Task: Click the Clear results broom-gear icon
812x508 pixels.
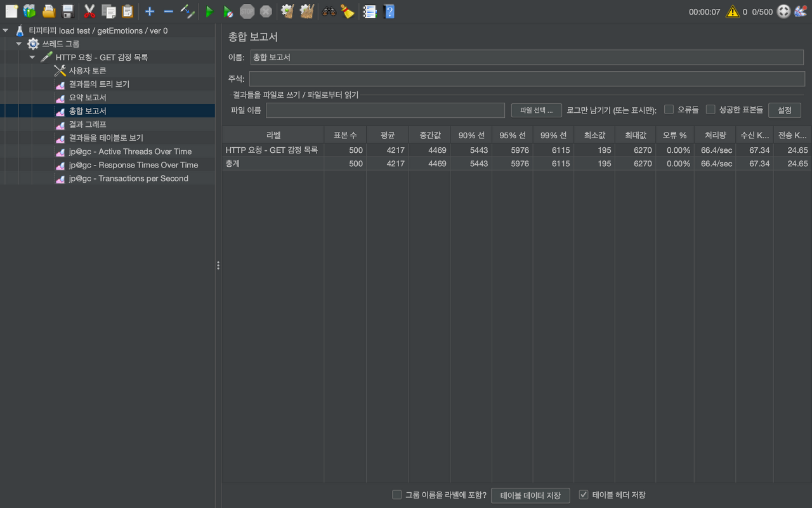Action: 287,11
